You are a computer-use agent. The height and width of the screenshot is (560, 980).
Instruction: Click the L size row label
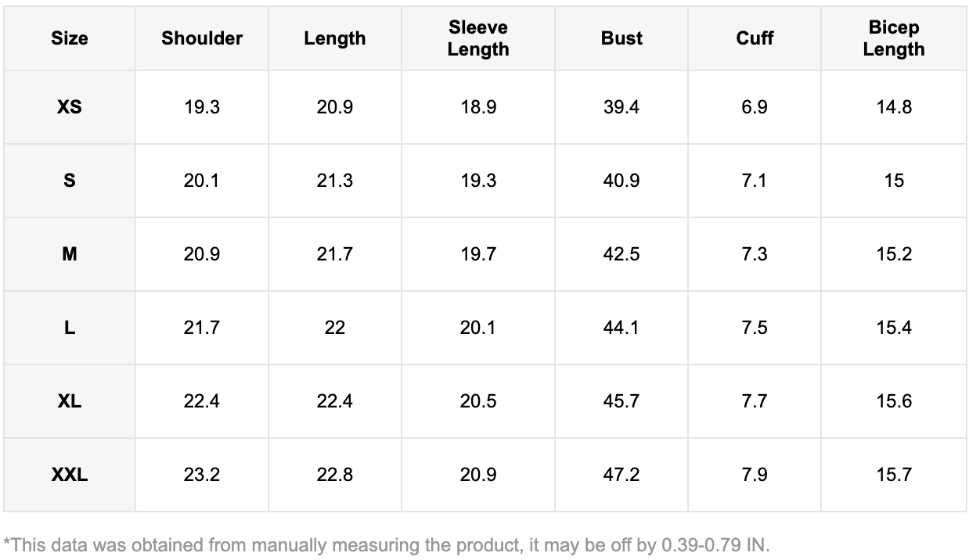[x=70, y=328]
